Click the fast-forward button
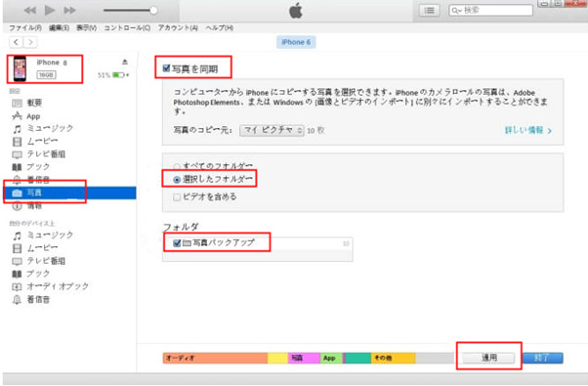The height and width of the screenshot is (386, 588). click(69, 11)
